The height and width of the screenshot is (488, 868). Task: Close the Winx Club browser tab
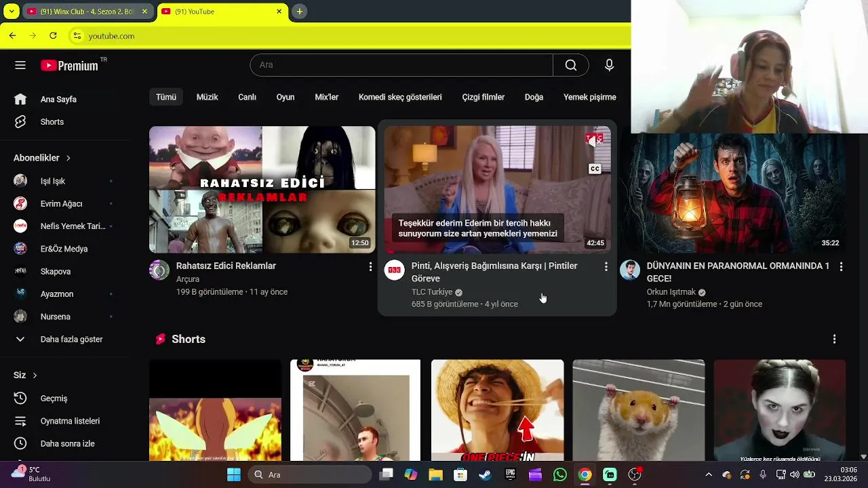tap(144, 12)
